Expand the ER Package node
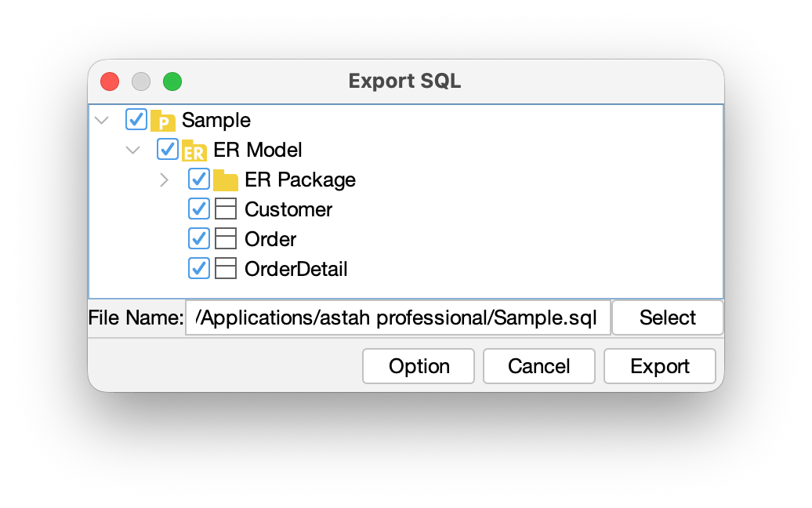Viewport: 812px width, 508px height. point(164,180)
